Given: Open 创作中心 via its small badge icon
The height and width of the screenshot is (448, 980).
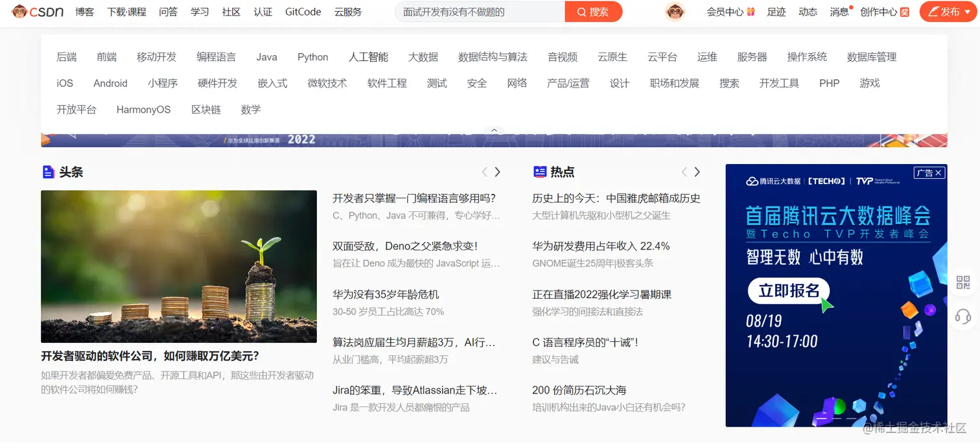Looking at the screenshot, I should (x=903, y=11).
